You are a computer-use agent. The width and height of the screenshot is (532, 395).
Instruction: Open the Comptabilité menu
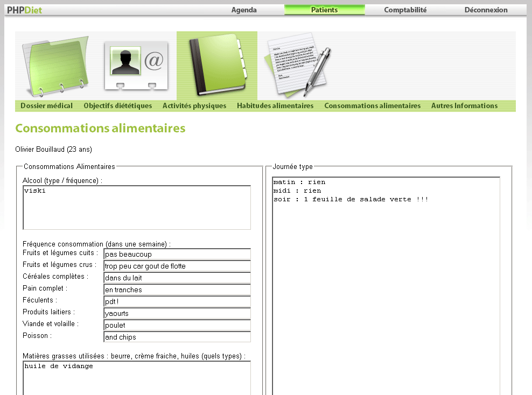[405, 10]
